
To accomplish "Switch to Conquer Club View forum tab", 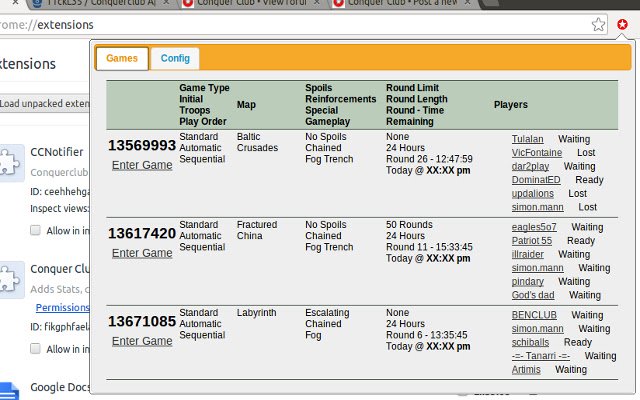I will click(251, 4).
